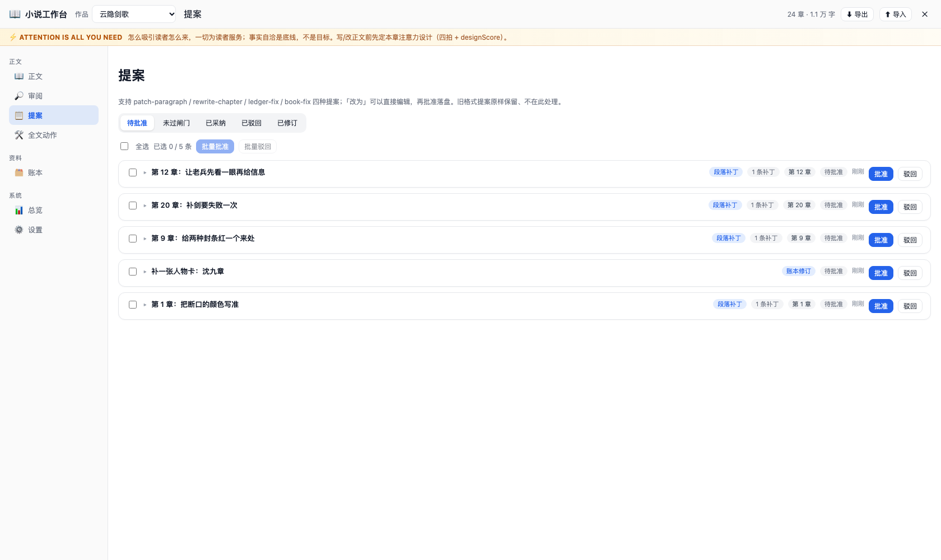This screenshot has height=560, width=941.
Task: Switch to the 待批准 tab
Action: 137,123
